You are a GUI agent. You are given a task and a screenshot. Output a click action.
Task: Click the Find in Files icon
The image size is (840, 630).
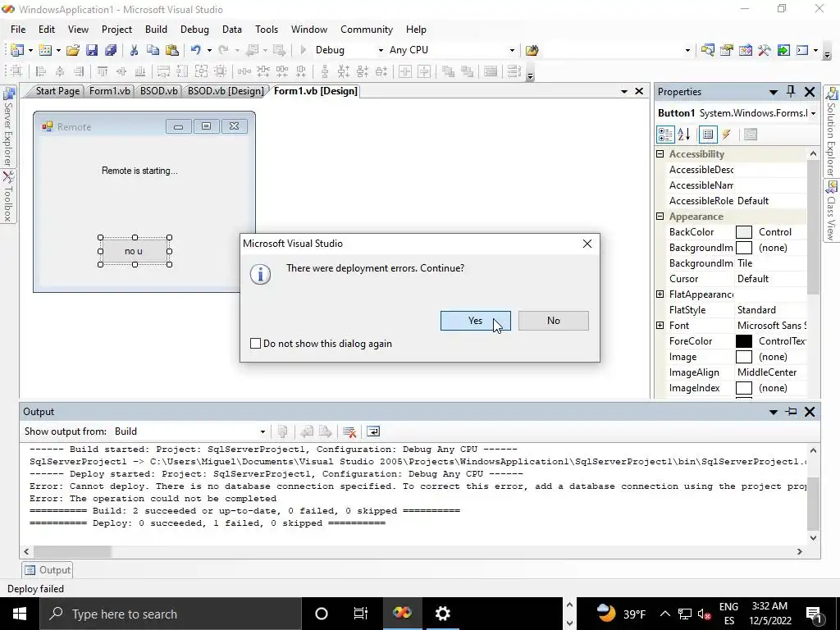click(x=532, y=50)
